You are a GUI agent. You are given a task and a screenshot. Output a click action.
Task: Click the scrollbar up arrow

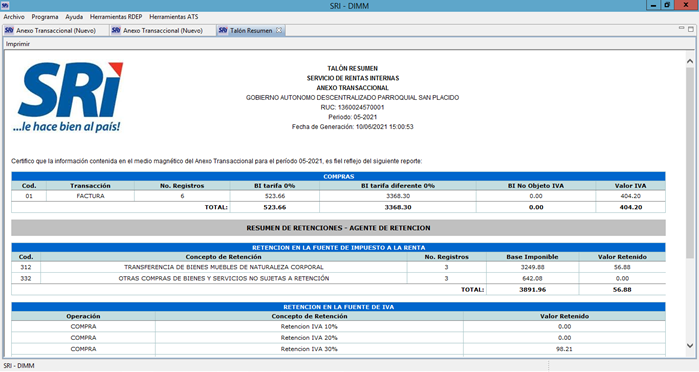coord(690,62)
